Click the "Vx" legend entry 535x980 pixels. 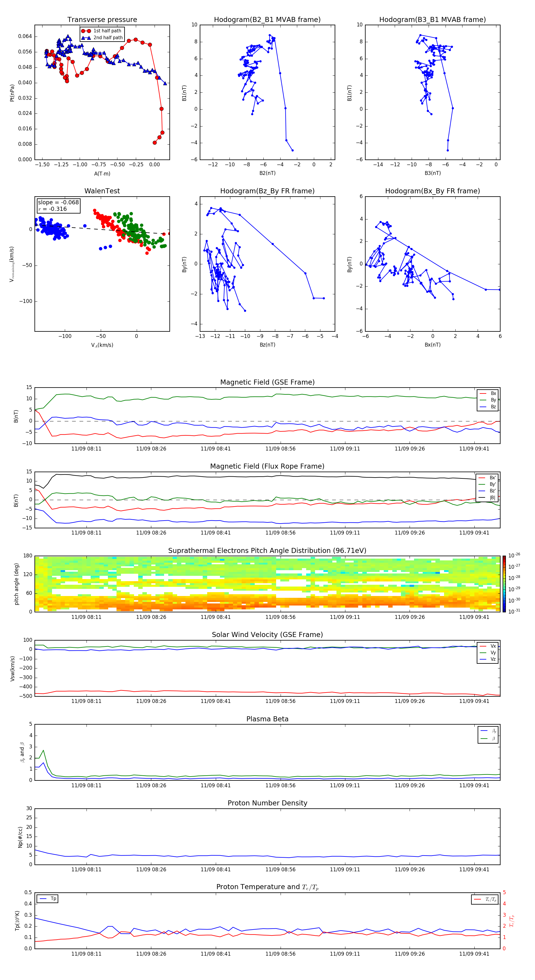(x=488, y=646)
